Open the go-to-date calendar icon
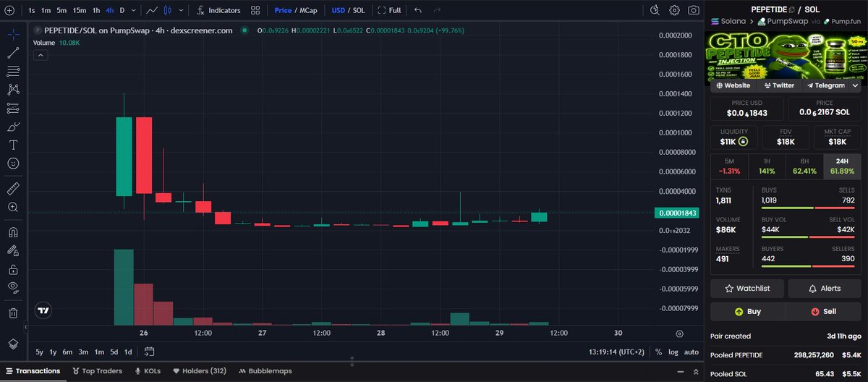868x382 pixels. (x=150, y=352)
